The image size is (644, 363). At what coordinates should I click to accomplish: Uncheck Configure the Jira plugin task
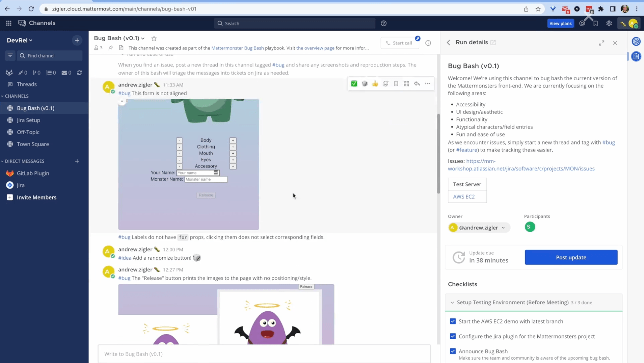453,336
